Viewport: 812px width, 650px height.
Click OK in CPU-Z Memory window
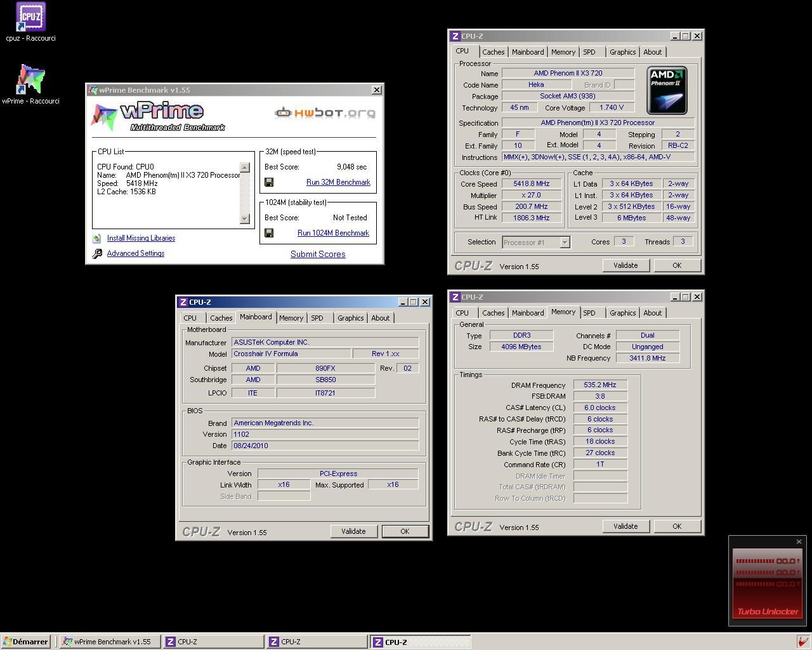click(x=677, y=526)
